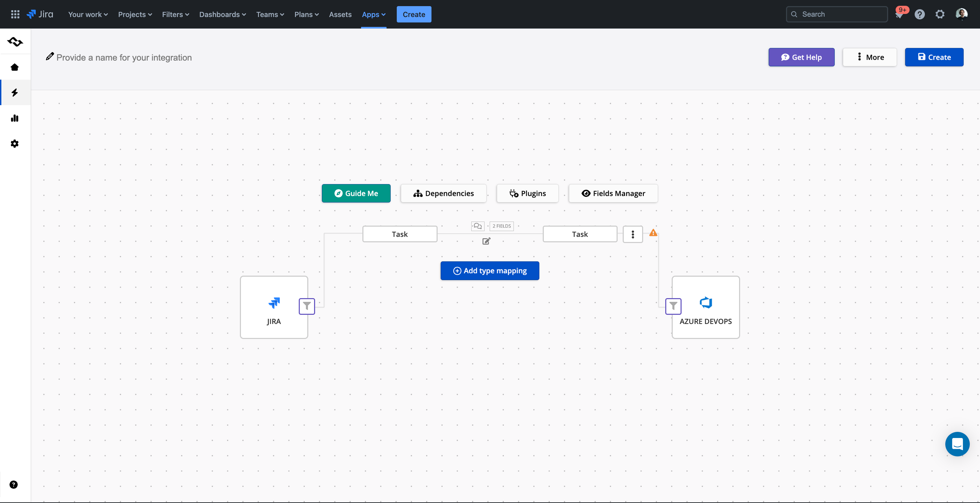
Task: Open the comments mapping icon above the connector
Action: [477, 226]
